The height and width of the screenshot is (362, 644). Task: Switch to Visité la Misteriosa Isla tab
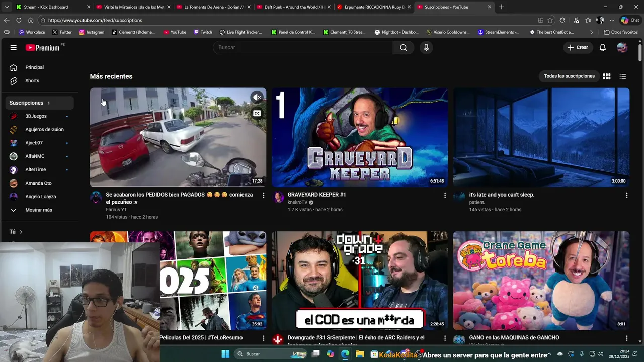coord(134,7)
